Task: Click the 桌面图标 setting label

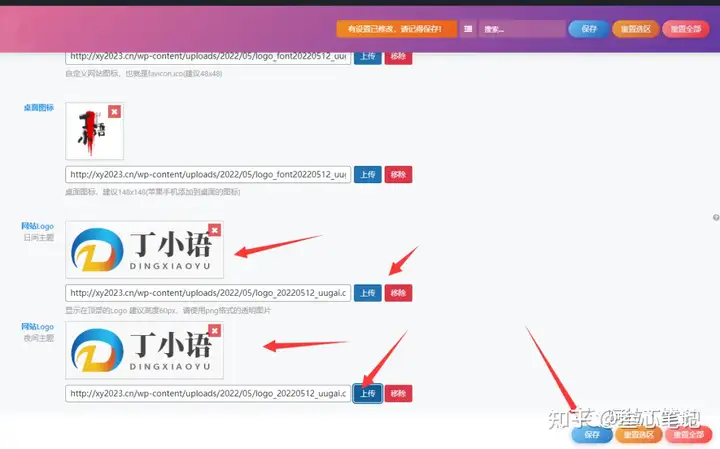Action: [x=39, y=107]
